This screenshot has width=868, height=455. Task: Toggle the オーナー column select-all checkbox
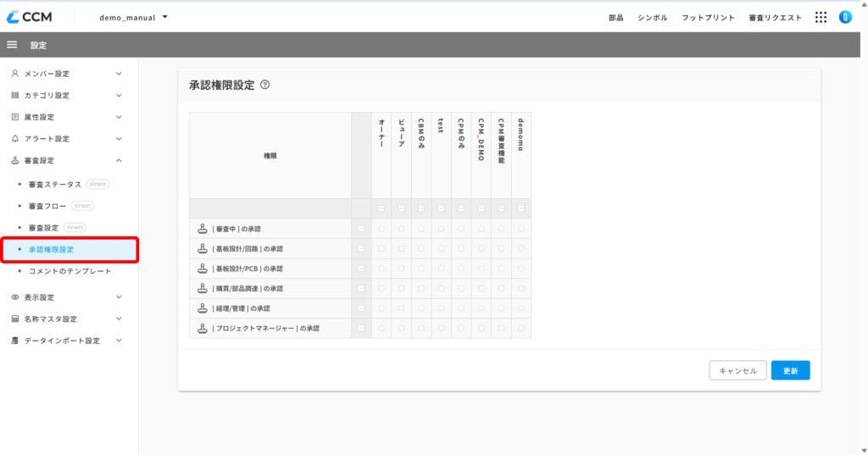point(381,208)
